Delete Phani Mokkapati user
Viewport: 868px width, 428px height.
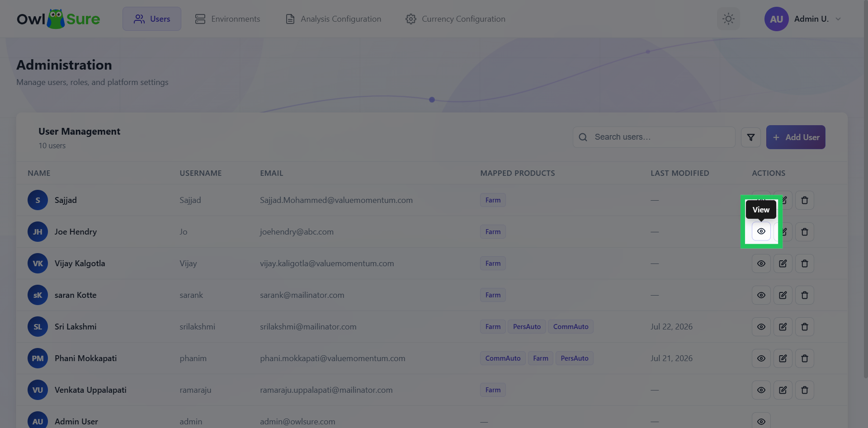tap(805, 358)
